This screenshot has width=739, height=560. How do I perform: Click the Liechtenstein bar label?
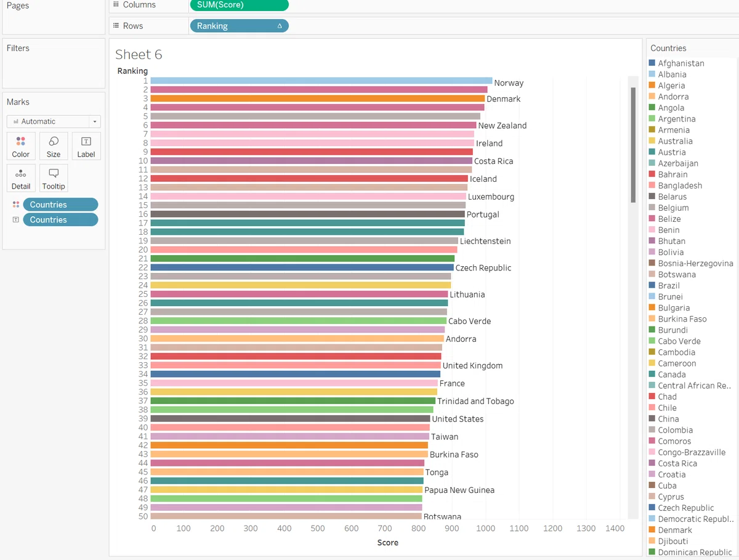pos(485,241)
